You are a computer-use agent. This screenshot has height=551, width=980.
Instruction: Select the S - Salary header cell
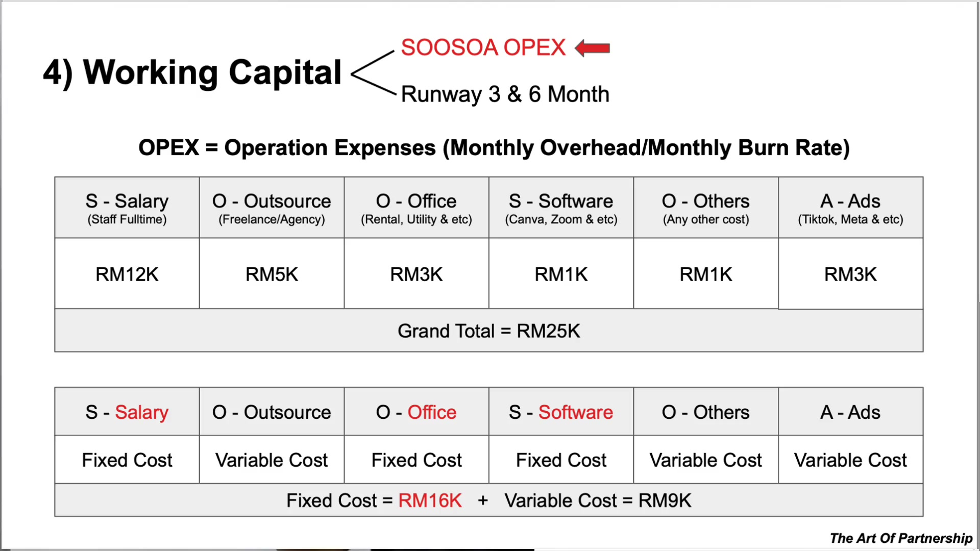(x=127, y=208)
